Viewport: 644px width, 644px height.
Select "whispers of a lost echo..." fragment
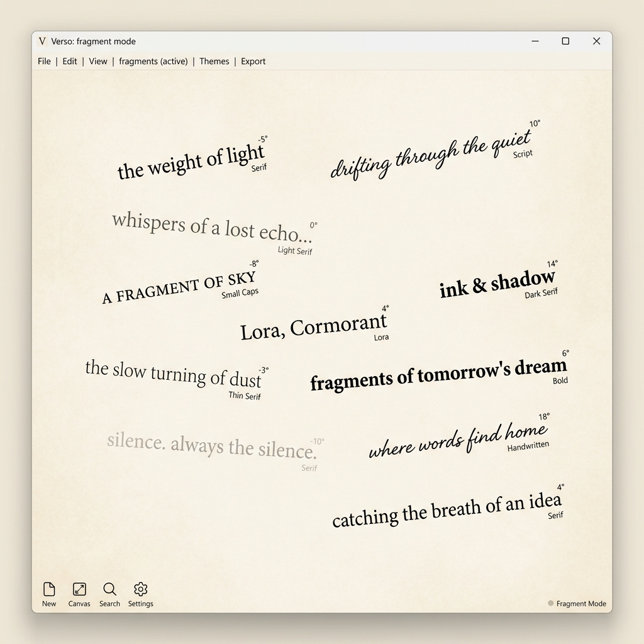[x=212, y=228]
